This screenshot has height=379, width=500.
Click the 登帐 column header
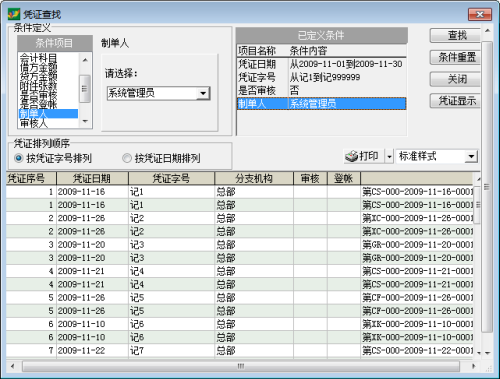344,179
